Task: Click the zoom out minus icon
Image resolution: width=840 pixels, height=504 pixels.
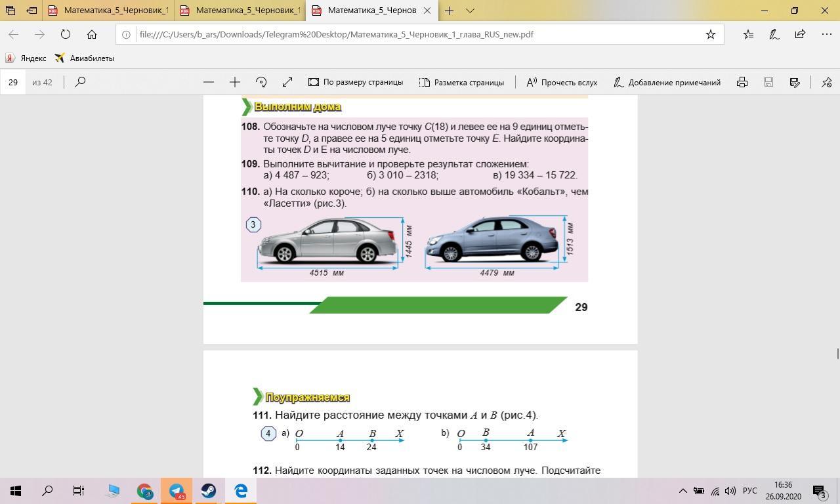Action: [x=209, y=82]
